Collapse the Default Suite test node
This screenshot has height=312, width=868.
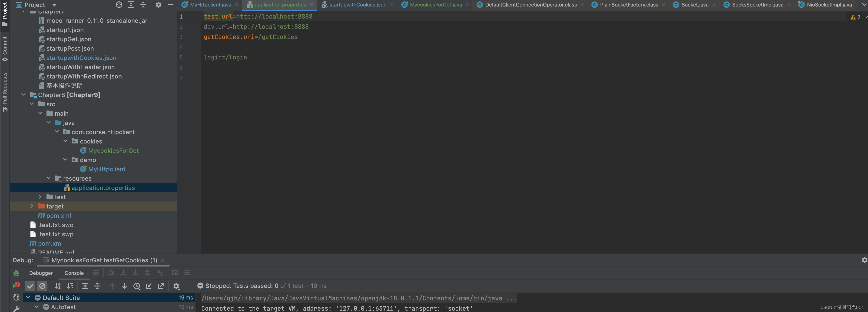[x=28, y=298]
